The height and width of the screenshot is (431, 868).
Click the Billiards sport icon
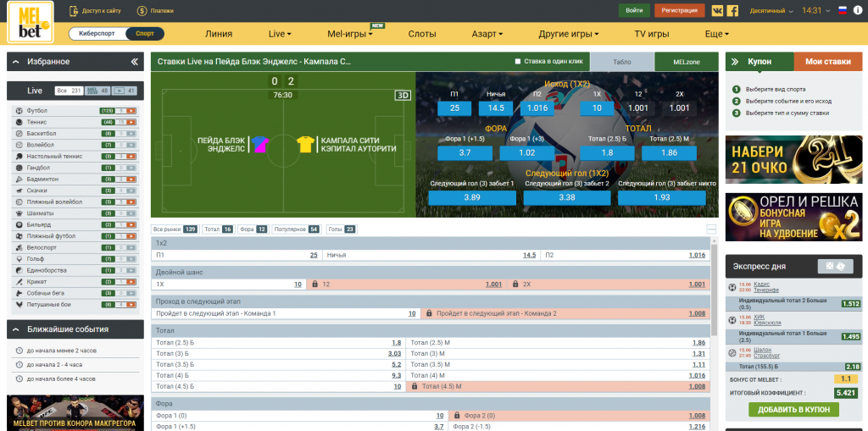19,224
